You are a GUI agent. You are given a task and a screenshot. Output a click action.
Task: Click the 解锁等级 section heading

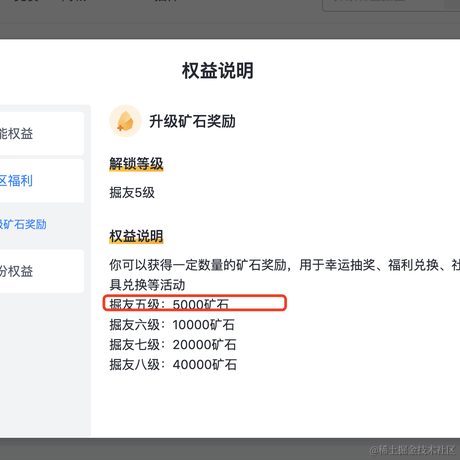coord(136,164)
